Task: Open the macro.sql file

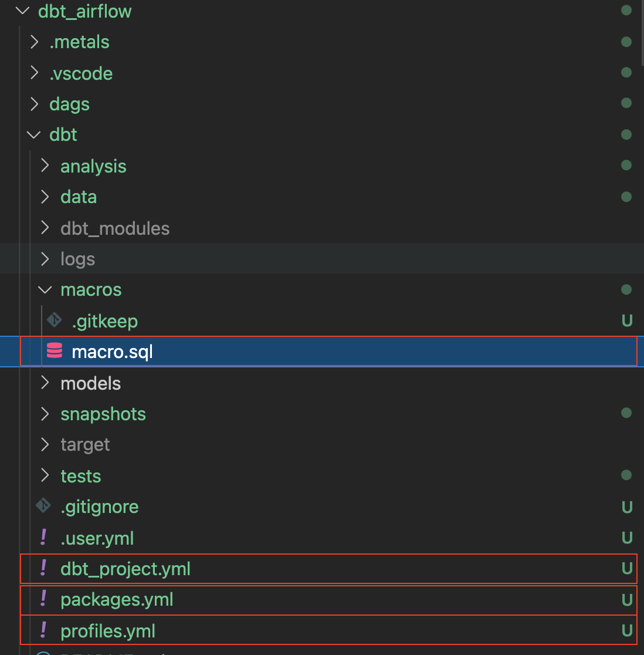Action: click(112, 352)
